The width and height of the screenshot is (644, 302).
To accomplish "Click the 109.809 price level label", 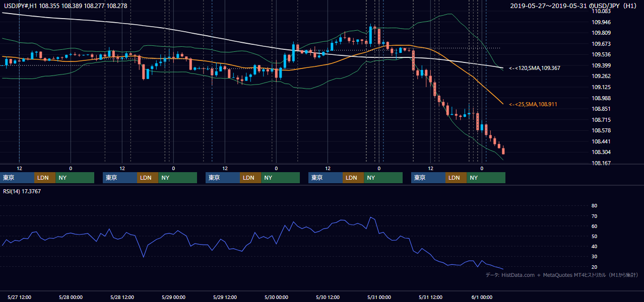I will (x=602, y=33).
